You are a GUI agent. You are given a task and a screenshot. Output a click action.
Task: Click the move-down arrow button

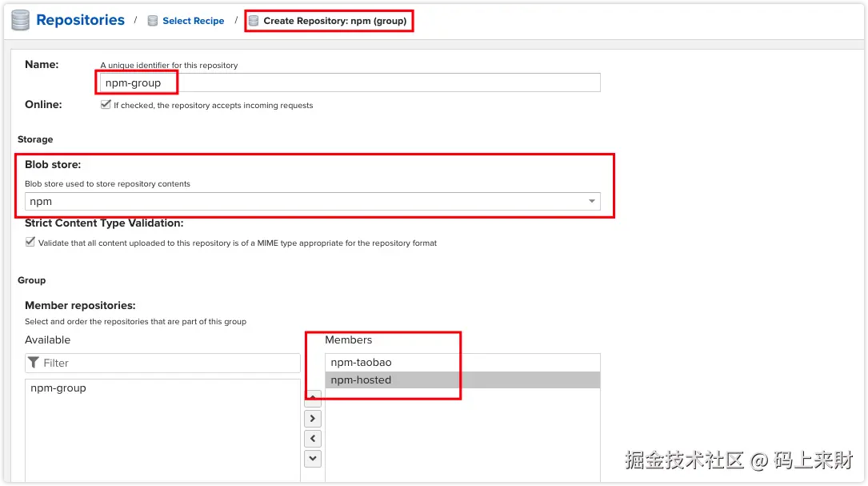[x=313, y=458]
